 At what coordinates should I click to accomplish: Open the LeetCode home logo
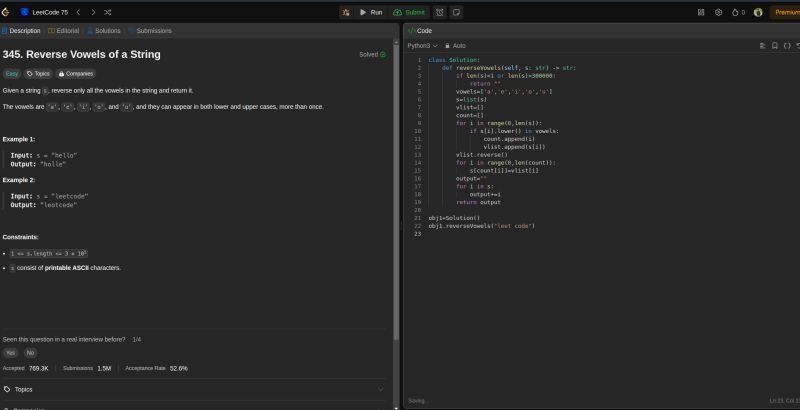tap(6, 12)
